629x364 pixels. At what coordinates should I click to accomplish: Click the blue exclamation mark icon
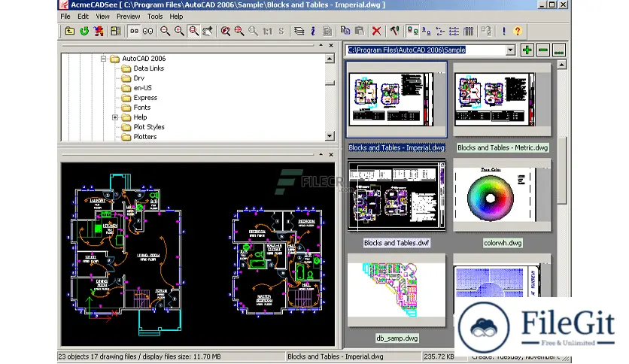(504, 31)
